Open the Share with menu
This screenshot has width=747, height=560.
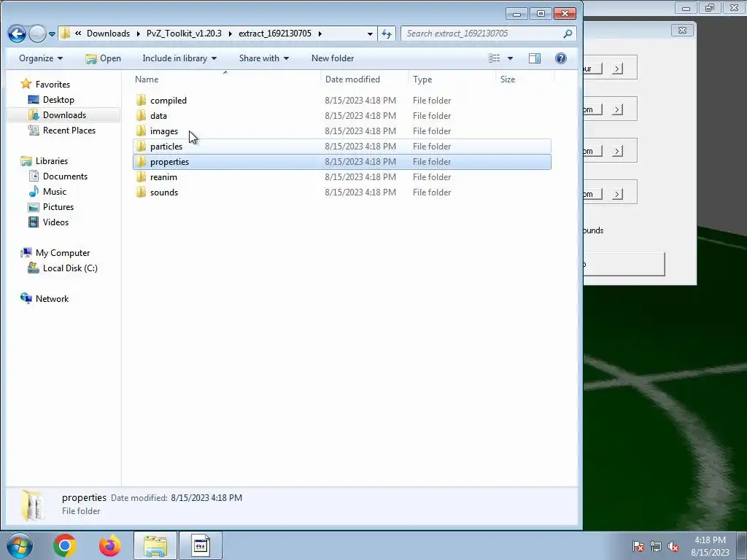264,58
